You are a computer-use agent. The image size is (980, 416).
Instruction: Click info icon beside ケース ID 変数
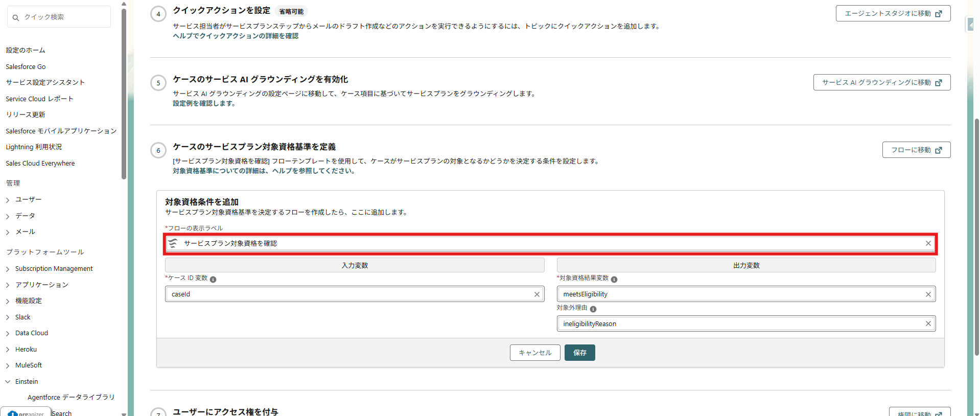(213, 279)
